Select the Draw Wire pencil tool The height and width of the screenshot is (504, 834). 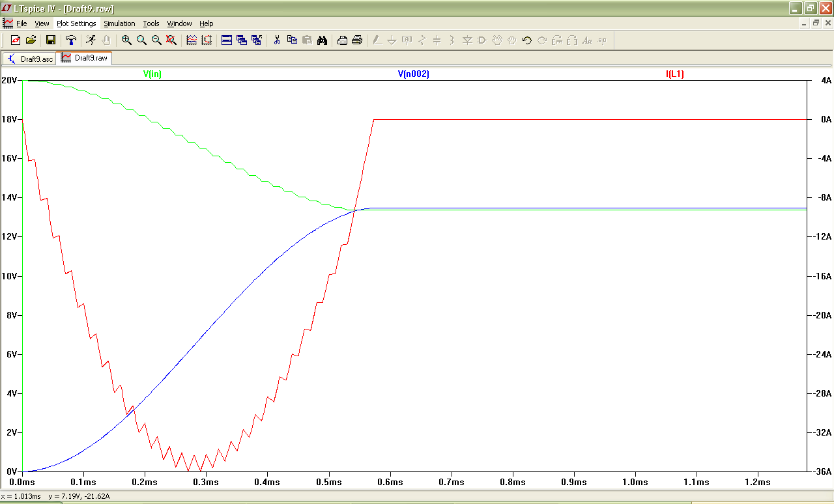point(377,40)
